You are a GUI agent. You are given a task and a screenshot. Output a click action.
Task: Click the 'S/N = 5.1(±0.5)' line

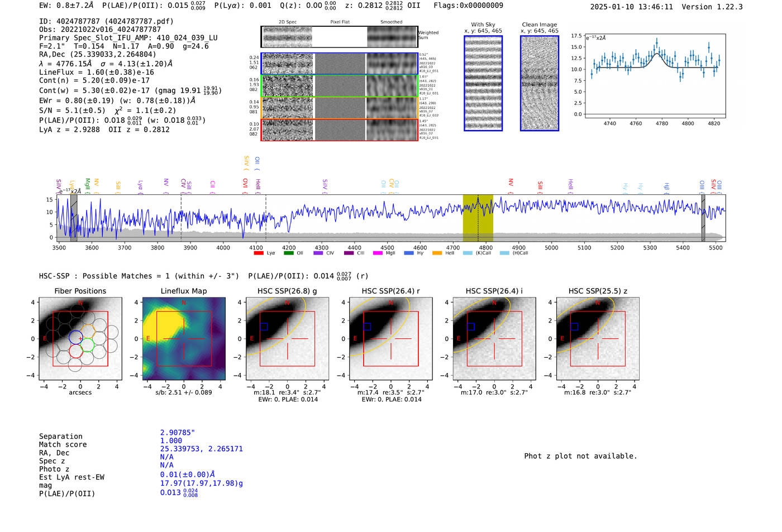[108, 110]
